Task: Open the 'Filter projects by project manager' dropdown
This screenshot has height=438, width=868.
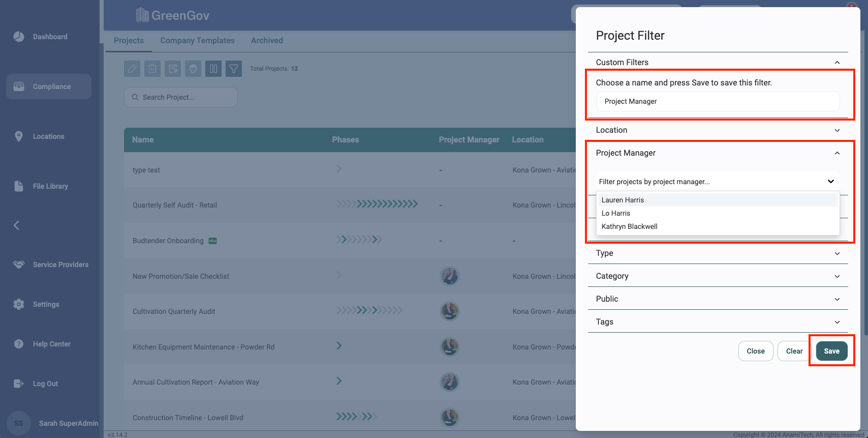Action: 718,182
